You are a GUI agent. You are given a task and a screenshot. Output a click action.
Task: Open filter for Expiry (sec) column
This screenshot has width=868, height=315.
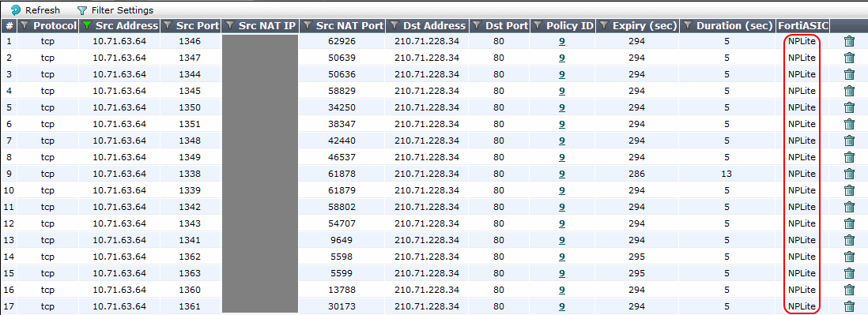point(604,25)
